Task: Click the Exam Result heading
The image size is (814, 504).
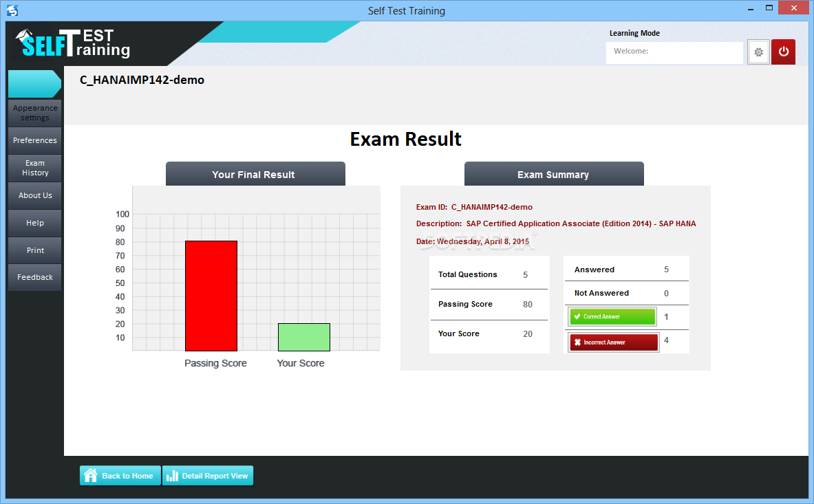Action: pyautogui.click(x=405, y=139)
